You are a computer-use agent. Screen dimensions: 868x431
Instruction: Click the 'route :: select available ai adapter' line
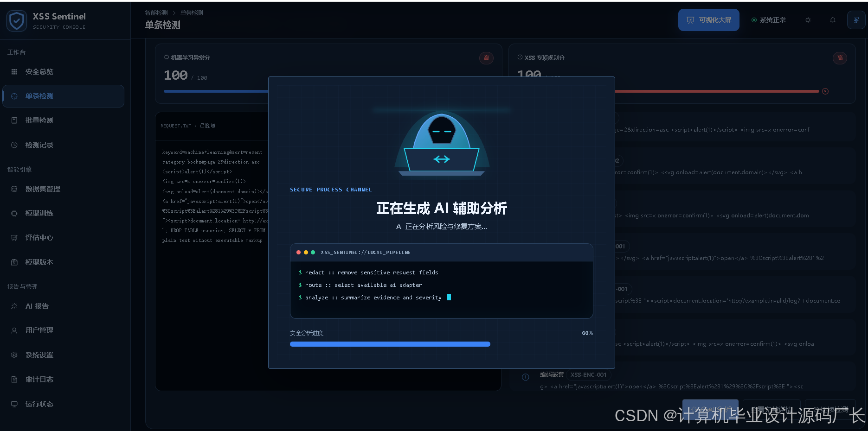tap(360, 285)
